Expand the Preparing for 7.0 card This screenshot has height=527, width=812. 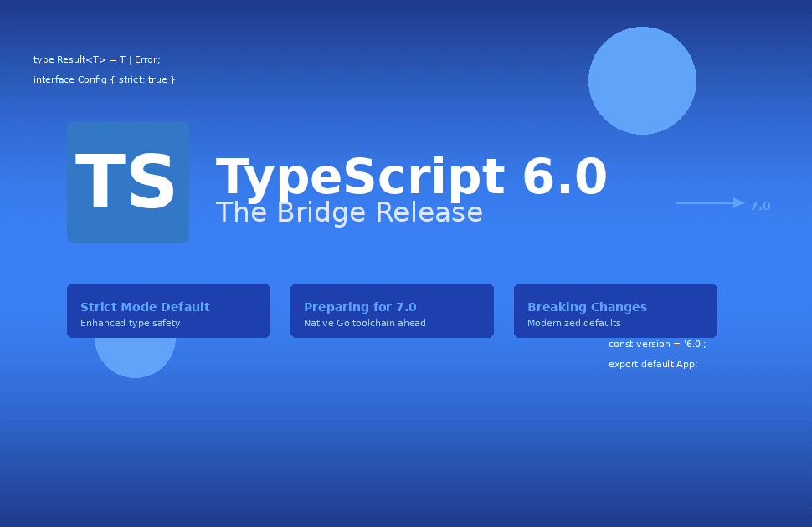[391, 310]
